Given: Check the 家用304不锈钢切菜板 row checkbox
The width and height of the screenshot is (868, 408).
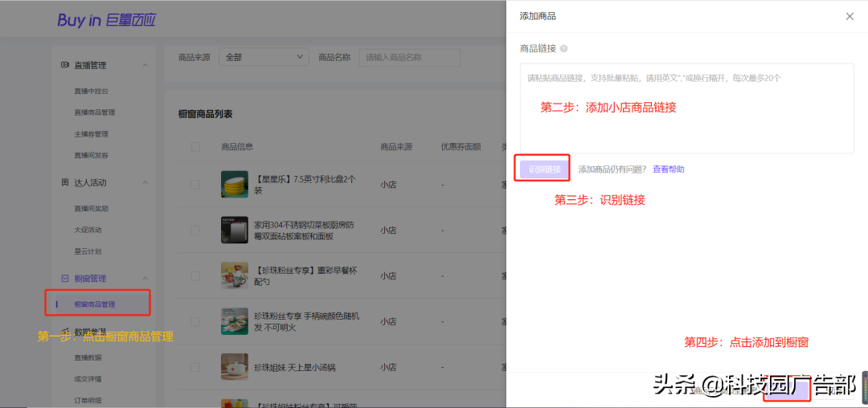Looking at the screenshot, I should point(195,230).
